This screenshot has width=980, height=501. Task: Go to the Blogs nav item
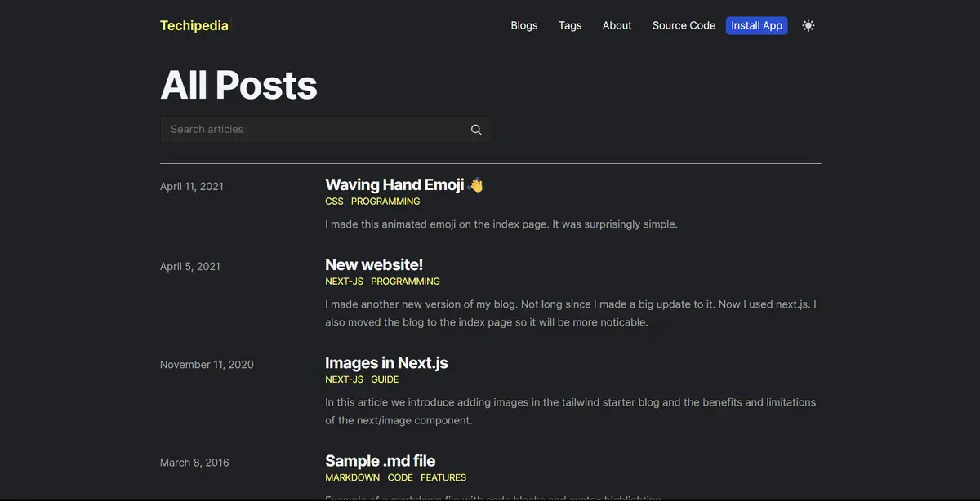[524, 25]
